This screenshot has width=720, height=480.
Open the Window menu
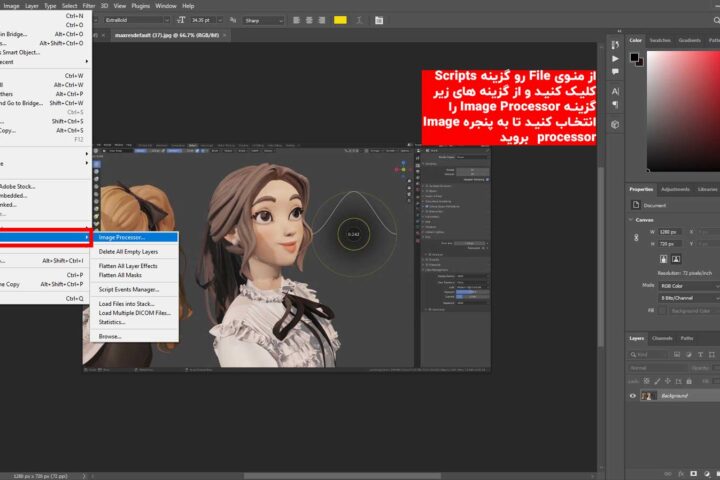coord(166,6)
